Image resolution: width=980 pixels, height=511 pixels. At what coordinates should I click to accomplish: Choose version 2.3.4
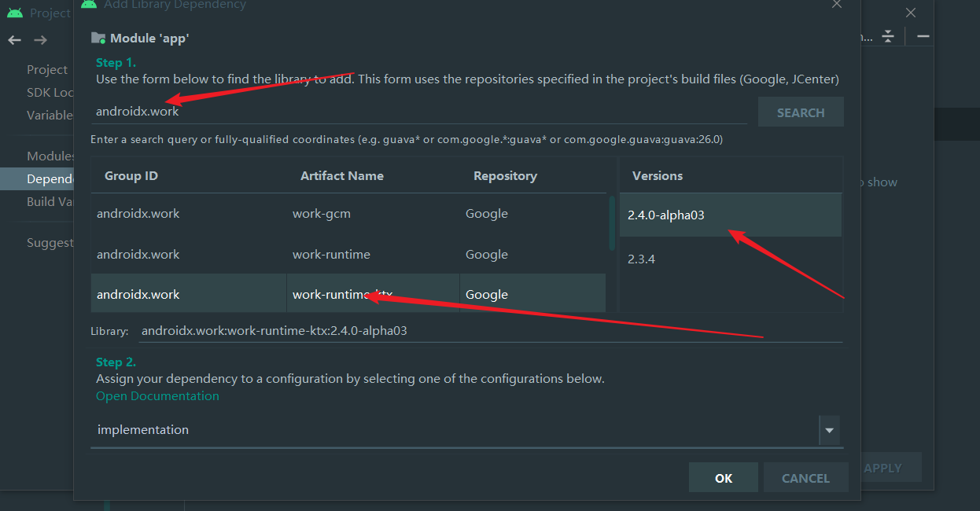click(x=730, y=259)
